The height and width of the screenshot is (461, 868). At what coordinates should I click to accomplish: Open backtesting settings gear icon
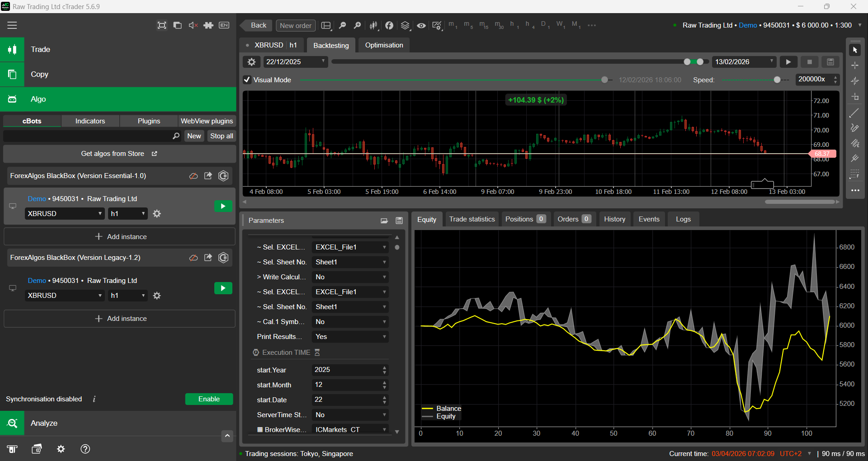point(252,62)
